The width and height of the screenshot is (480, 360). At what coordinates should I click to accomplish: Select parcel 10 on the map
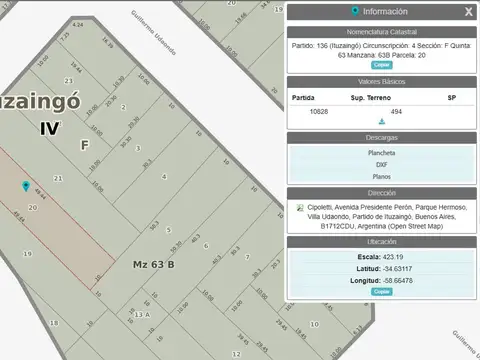click(x=314, y=324)
